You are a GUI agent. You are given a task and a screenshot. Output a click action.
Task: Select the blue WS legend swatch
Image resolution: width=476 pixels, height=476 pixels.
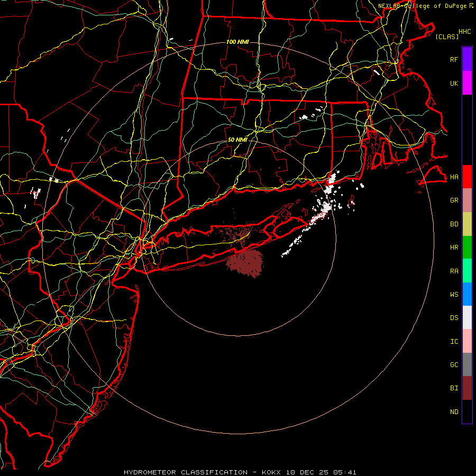[x=467, y=294]
